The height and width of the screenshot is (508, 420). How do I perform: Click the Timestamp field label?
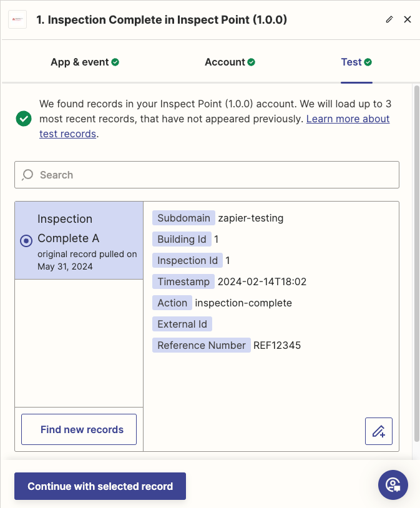coord(183,281)
